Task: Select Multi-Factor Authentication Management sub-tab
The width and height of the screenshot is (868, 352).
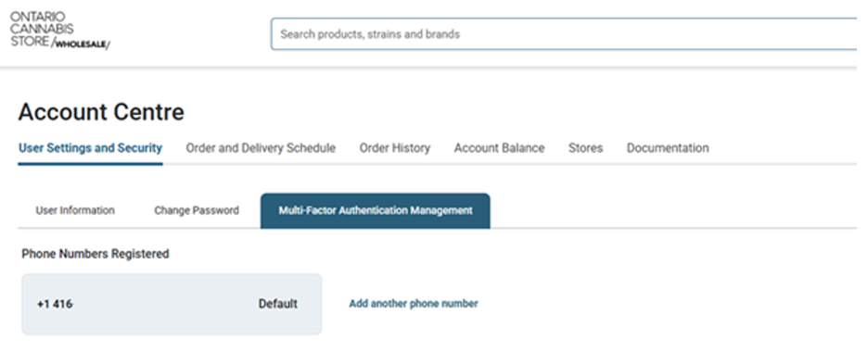Action: pos(376,210)
